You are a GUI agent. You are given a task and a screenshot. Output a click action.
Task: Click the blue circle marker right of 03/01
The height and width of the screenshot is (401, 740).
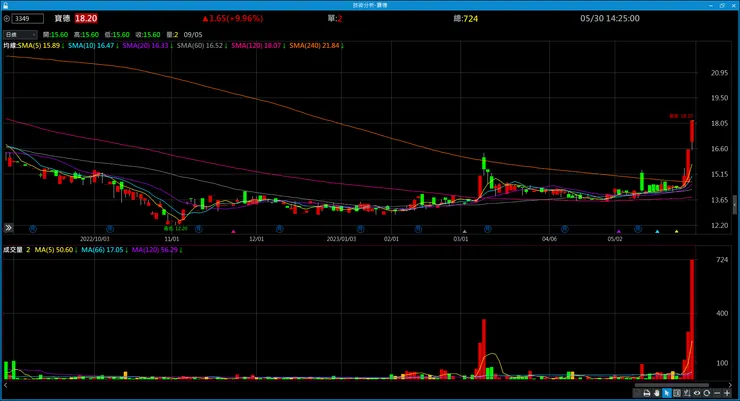[x=488, y=229]
